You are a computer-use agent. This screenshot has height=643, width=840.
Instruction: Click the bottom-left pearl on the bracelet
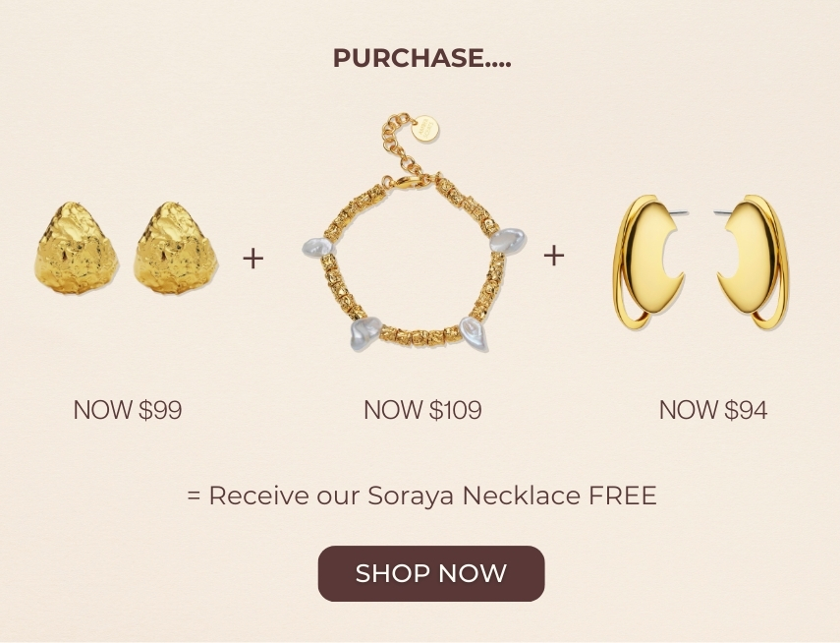click(x=365, y=333)
